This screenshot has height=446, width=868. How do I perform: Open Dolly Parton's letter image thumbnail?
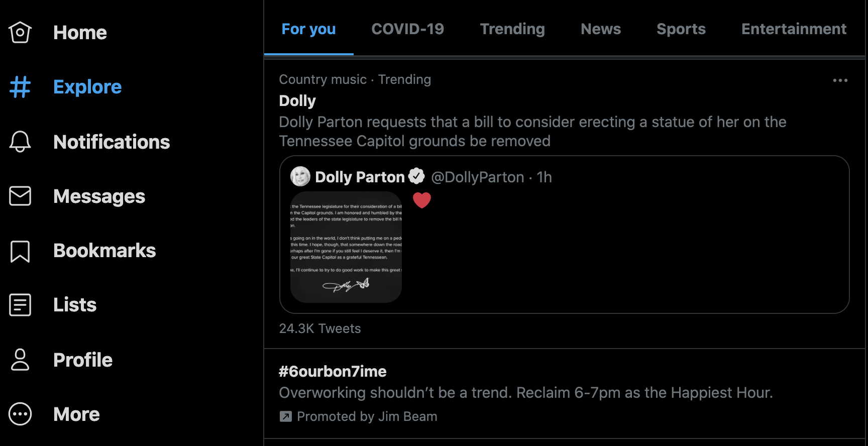pos(346,247)
